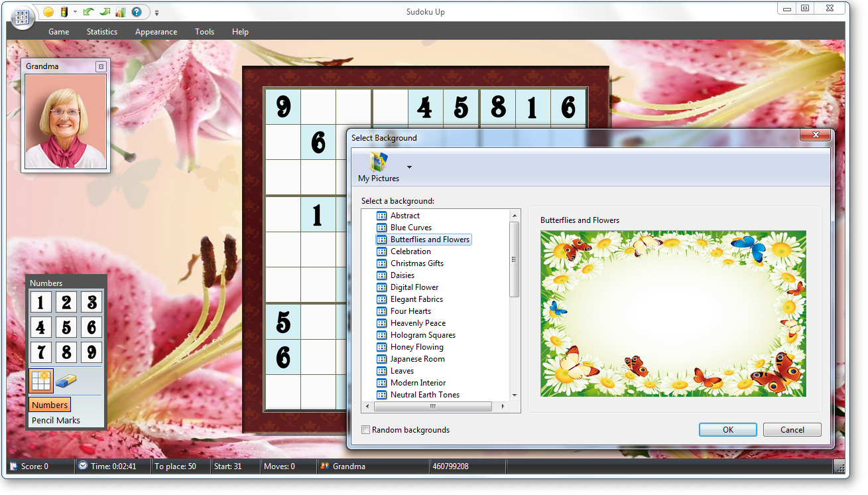The width and height of the screenshot is (868, 495).
Task: Click the clock icon near the timer
Action: 83,466
